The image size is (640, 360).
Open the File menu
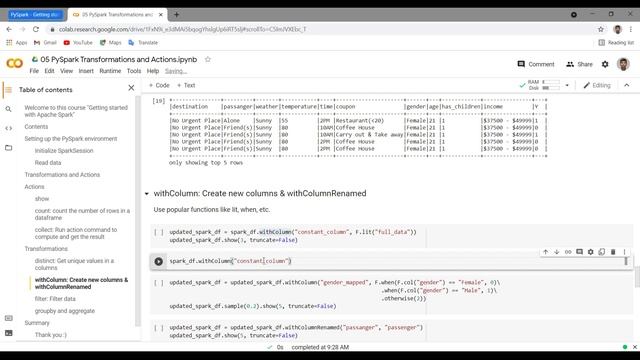pos(34,71)
